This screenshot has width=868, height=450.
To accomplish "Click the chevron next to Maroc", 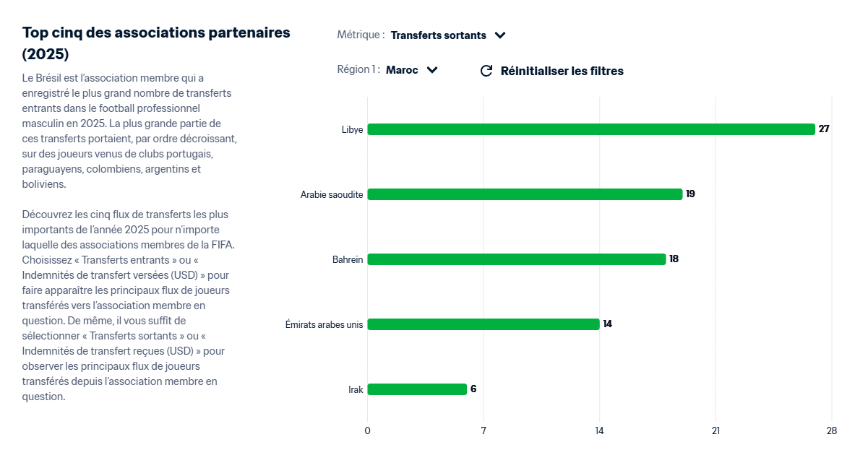I will (x=432, y=70).
